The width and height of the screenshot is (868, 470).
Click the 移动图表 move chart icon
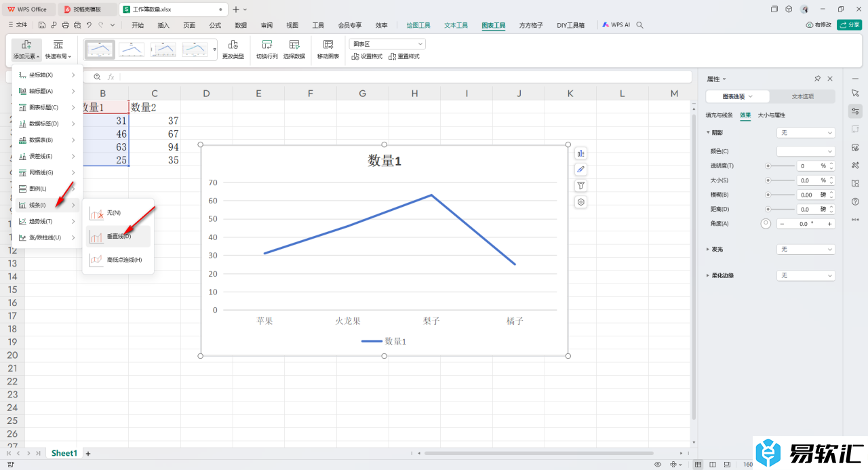tap(328, 45)
